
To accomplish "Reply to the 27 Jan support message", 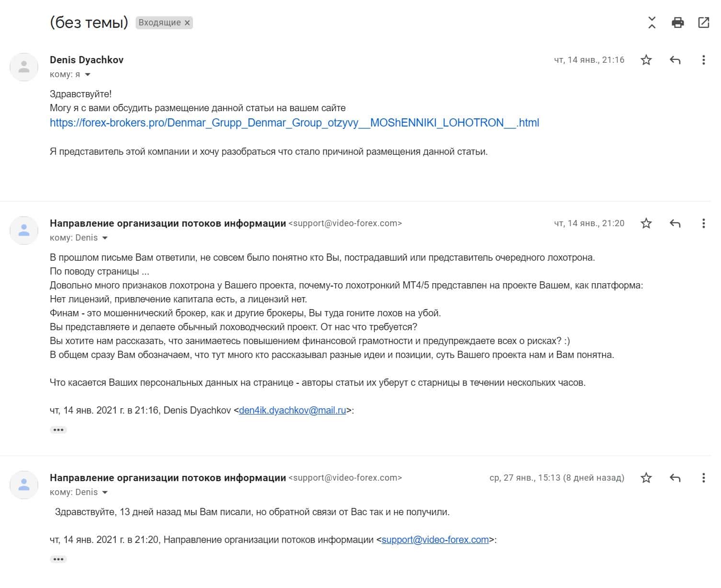I will click(x=675, y=478).
